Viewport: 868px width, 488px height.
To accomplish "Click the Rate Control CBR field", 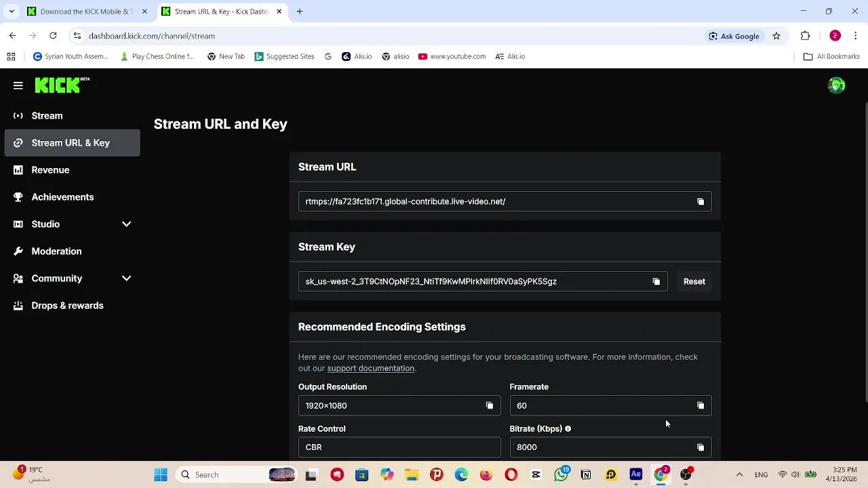I will point(399,447).
